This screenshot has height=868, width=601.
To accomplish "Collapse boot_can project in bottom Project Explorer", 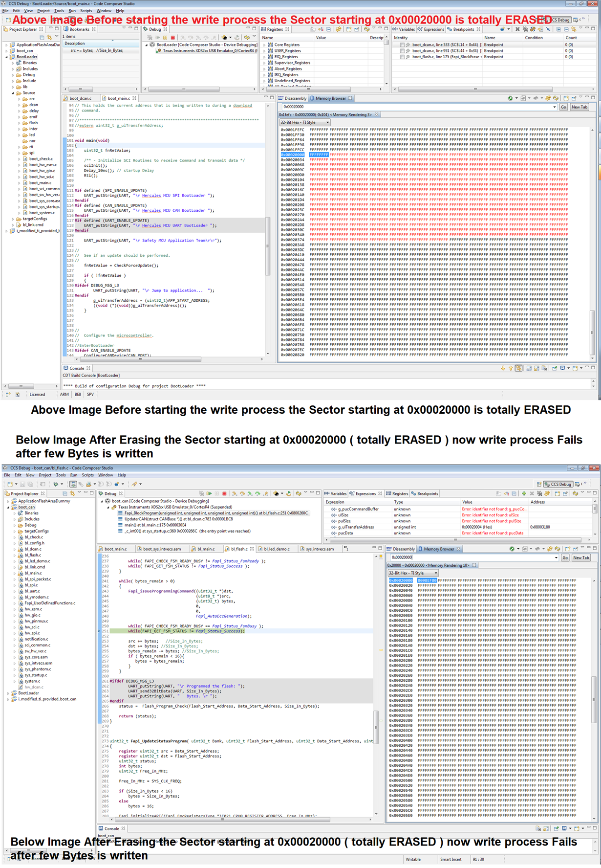I will click(8, 507).
